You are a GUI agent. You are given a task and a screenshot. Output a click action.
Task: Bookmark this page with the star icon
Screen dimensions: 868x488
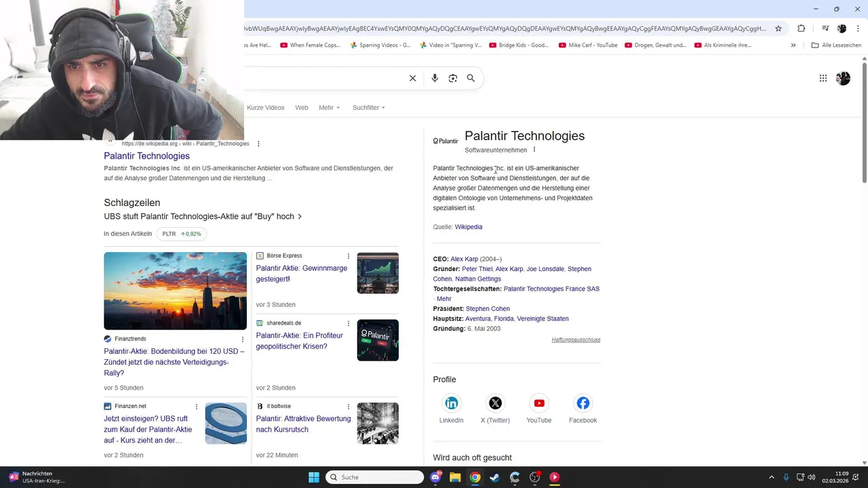point(778,28)
